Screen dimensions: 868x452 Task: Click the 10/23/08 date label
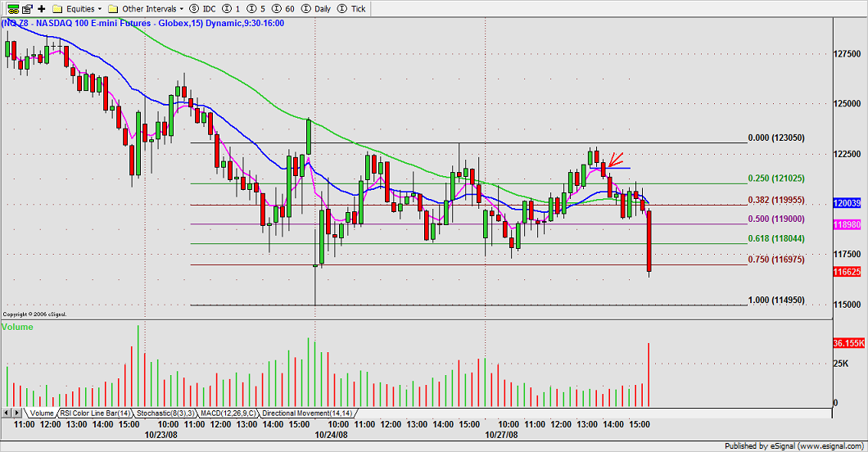click(161, 434)
